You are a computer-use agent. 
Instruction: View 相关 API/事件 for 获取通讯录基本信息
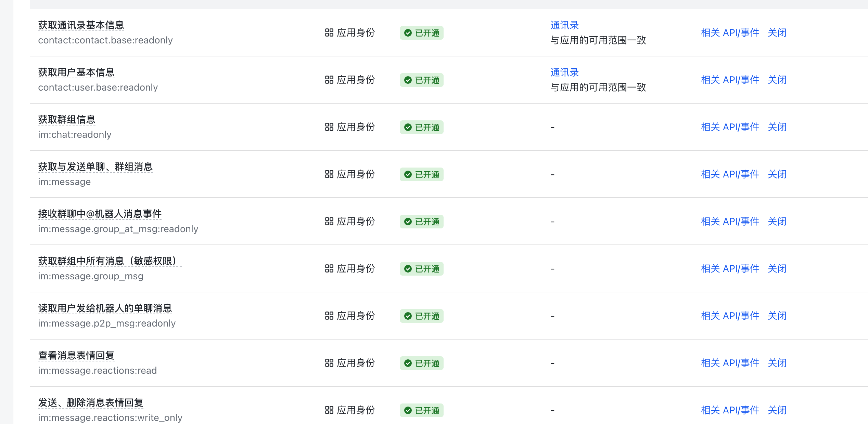click(730, 33)
